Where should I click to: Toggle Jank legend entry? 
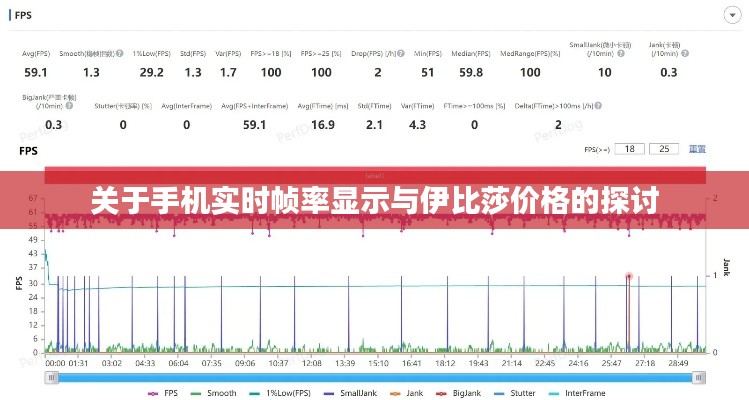click(408, 393)
